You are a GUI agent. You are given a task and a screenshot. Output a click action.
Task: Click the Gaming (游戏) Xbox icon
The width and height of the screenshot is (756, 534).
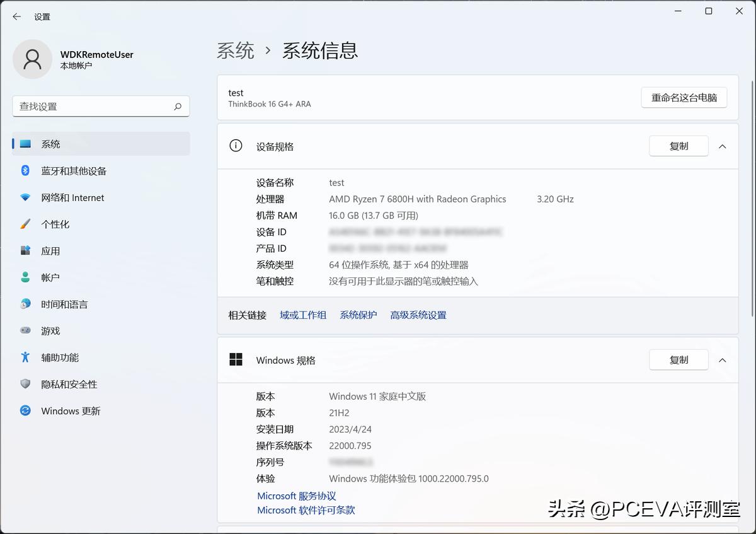(24, 330)
